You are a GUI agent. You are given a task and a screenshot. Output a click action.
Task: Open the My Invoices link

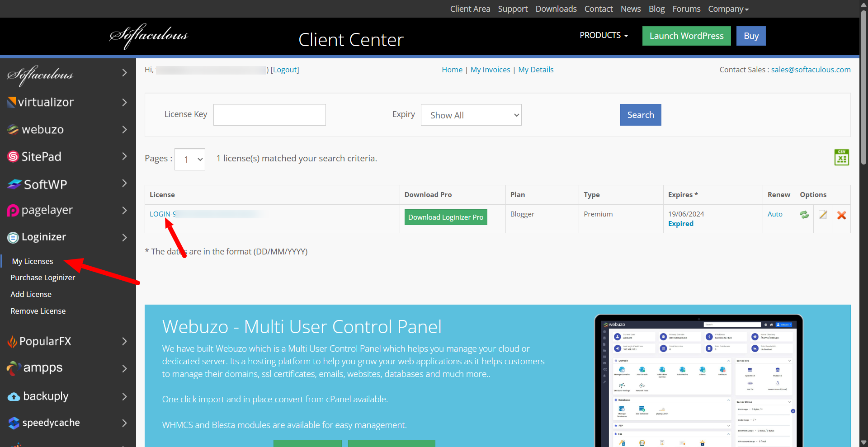click(490, 70)
